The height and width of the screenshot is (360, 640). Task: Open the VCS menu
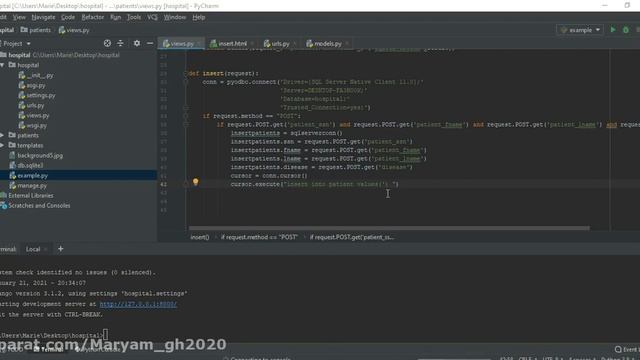(152, 17)
